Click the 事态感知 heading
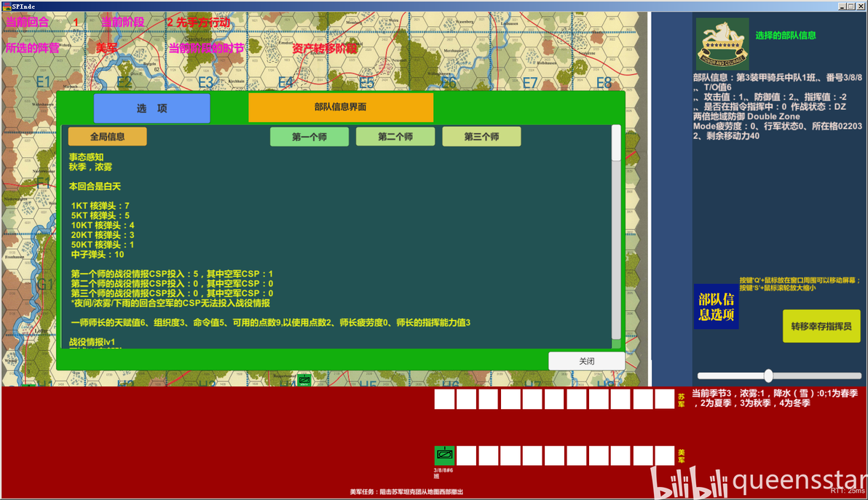868x500 pixels. tap(87, 157)
